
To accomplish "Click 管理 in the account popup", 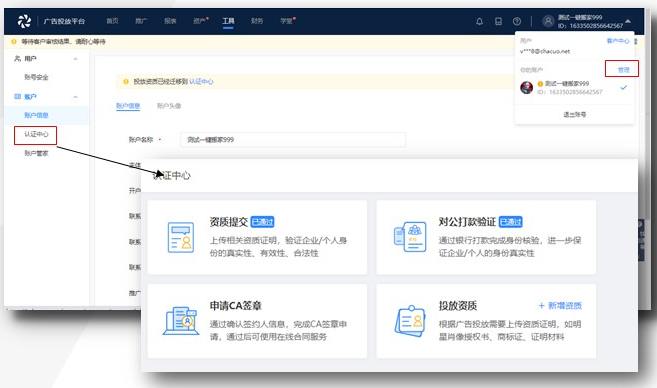I will [623, 70].
